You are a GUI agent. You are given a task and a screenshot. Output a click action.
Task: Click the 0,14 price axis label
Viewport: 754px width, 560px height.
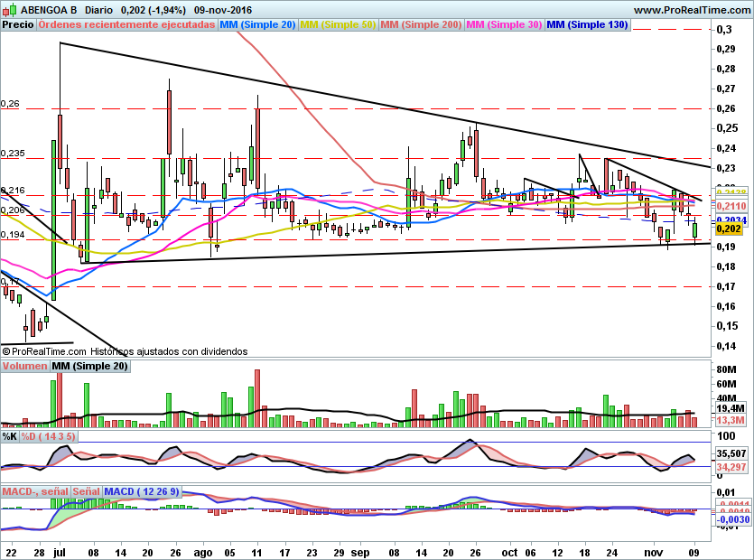(x=726, y=346)
